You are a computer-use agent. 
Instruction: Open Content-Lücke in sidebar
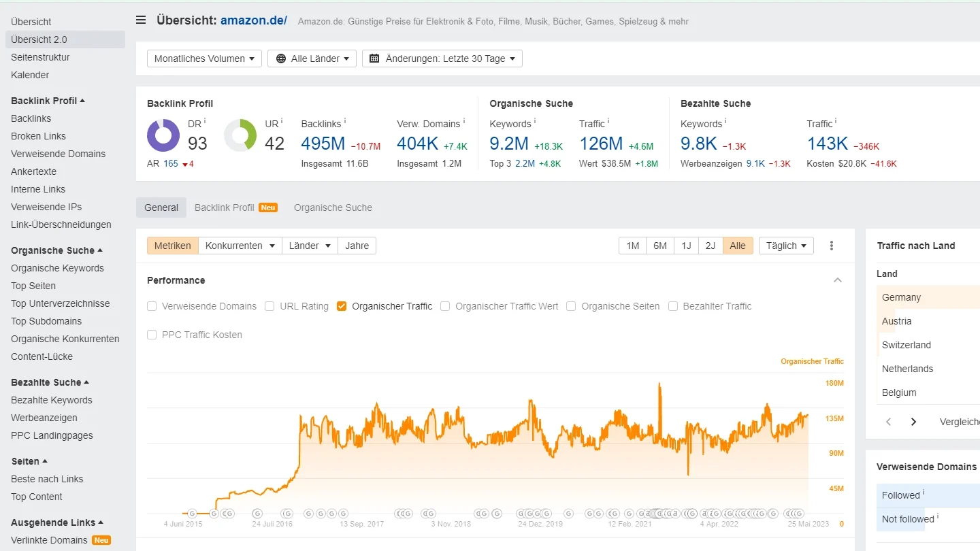42,356
